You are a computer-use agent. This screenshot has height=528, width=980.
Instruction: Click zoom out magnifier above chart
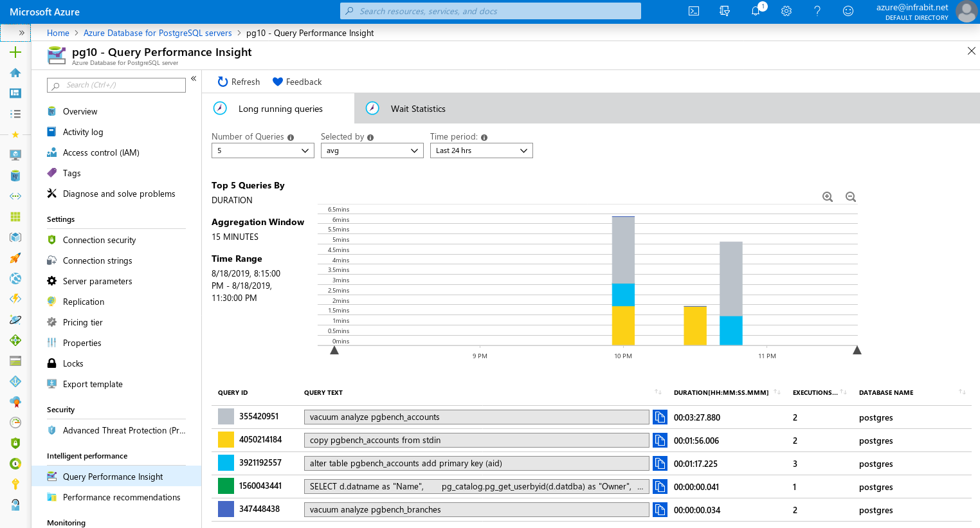click(x=851, y=197)
